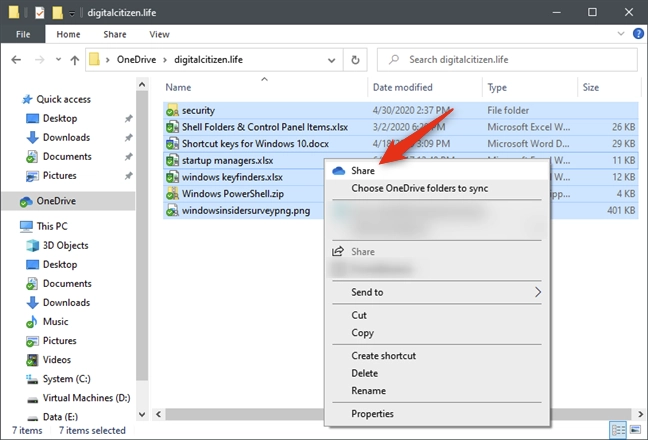Switch to the Home ribbon tab

(x=68, y=34)
